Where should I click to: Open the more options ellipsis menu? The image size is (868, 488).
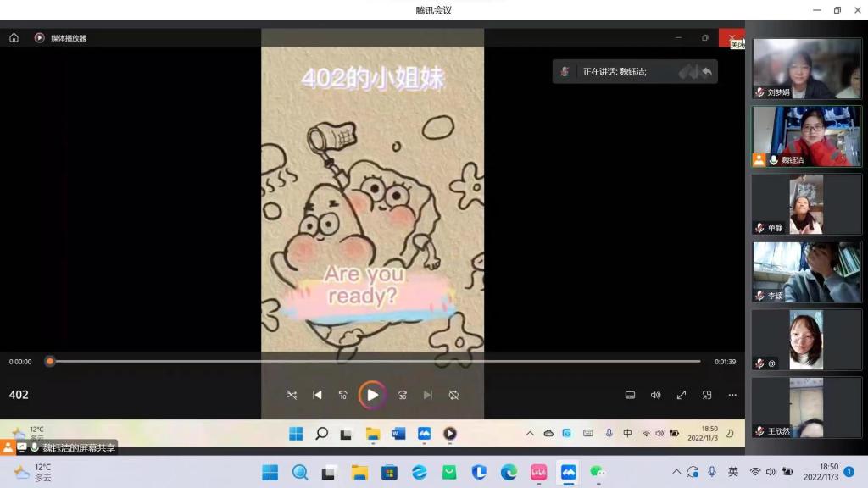pyautogui.click(x=732, y=395)
